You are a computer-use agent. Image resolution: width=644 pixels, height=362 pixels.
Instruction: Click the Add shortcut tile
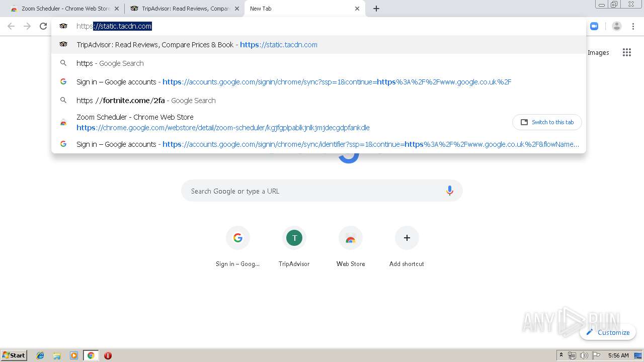(407, 247)
